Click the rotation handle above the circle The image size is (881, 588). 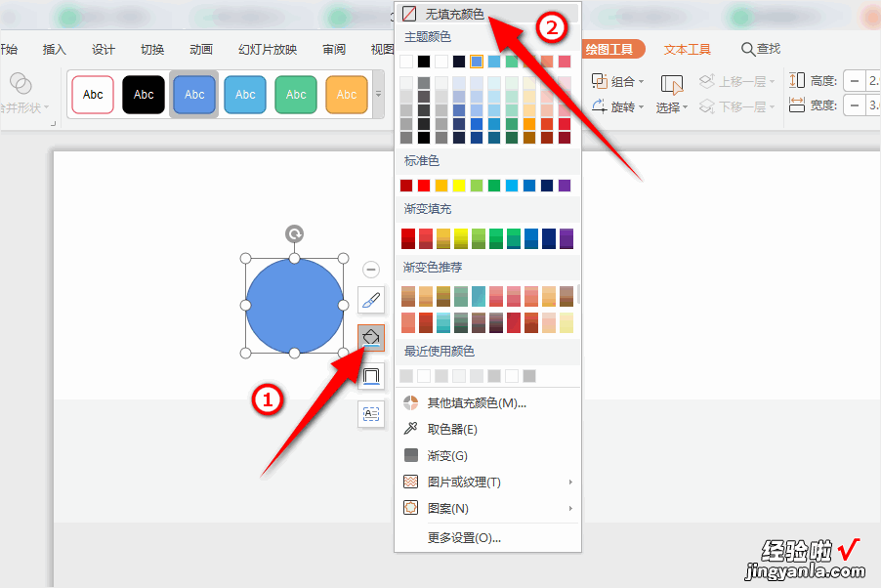294,233
